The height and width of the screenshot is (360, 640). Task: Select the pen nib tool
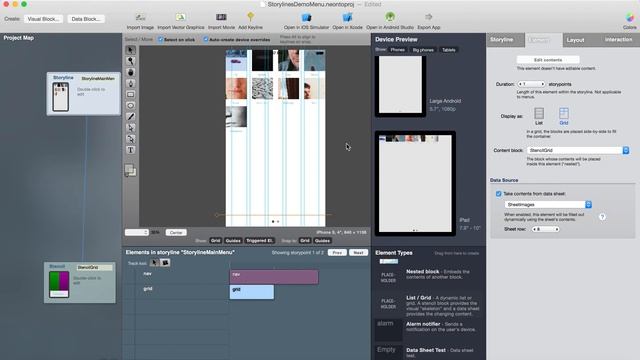[x=131, y=83]
